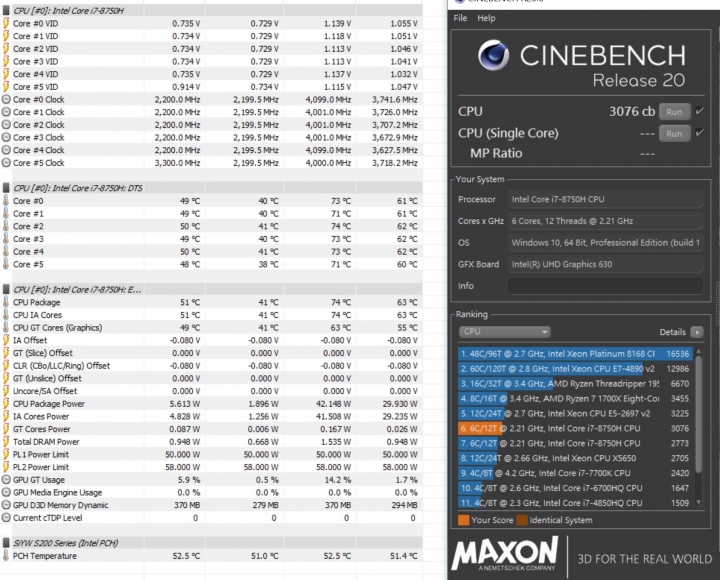Click the bolt icon for PL2 Power Limit
Screen dimensions: 720x580
pyautogui.click(x=6, y=467)
